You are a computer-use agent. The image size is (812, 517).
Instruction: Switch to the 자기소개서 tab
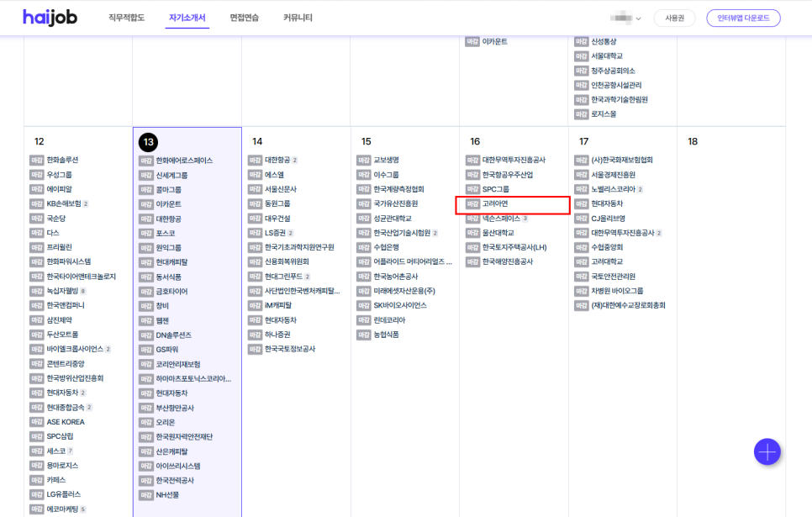click(187, 18)
